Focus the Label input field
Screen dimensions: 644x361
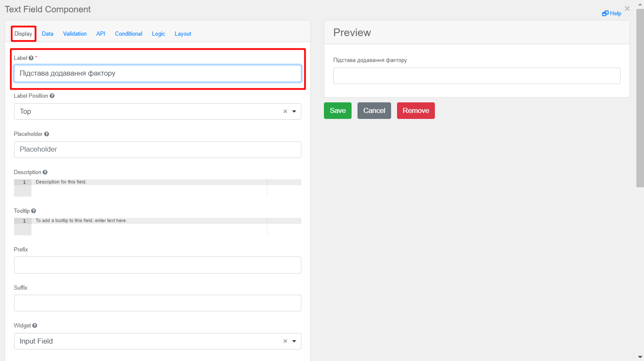click(x=158, y=73)
